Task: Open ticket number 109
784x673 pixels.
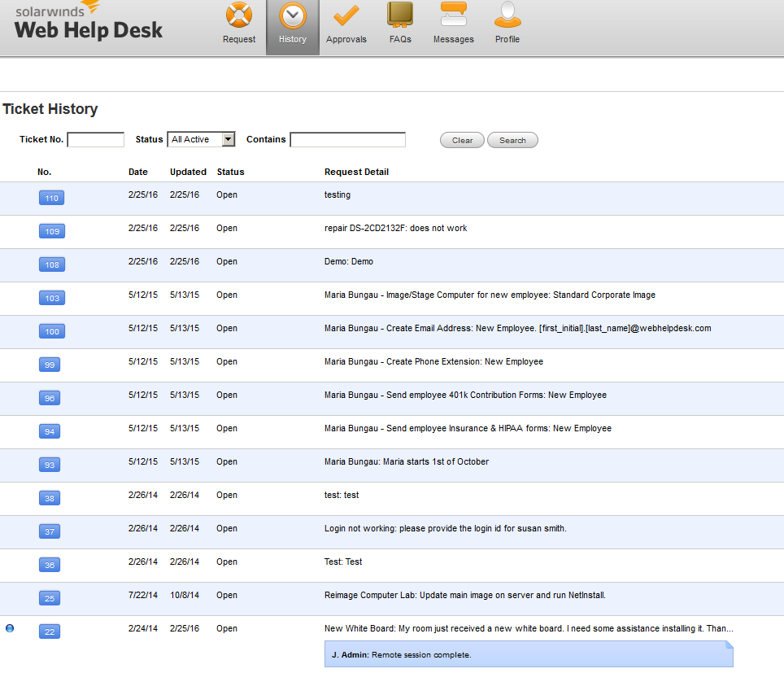Action: click(x=52, y=231)
